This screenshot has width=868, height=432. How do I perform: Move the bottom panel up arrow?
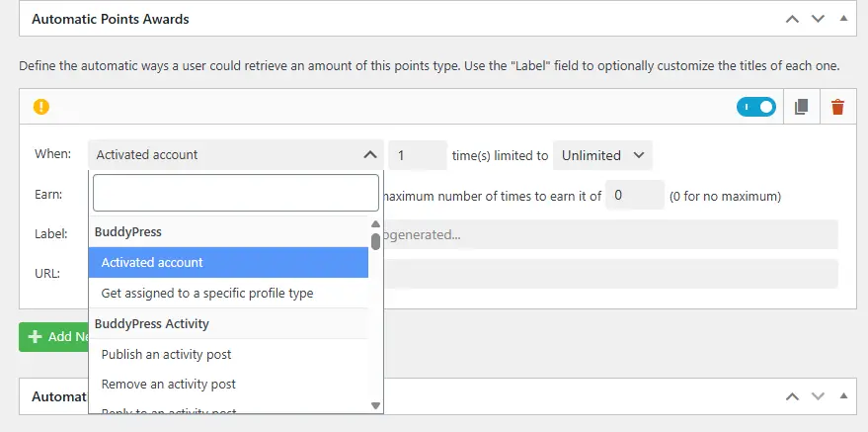(x=792, y=396)
